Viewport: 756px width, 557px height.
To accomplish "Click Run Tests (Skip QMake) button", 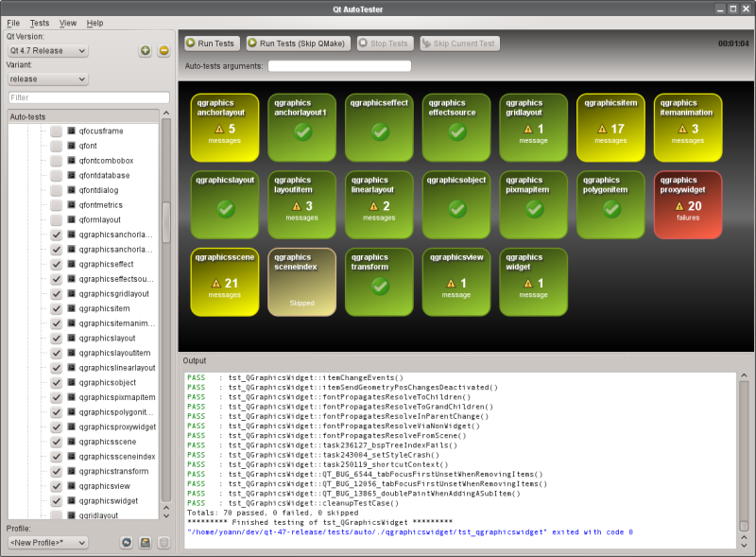I will [x=298, y=44].
